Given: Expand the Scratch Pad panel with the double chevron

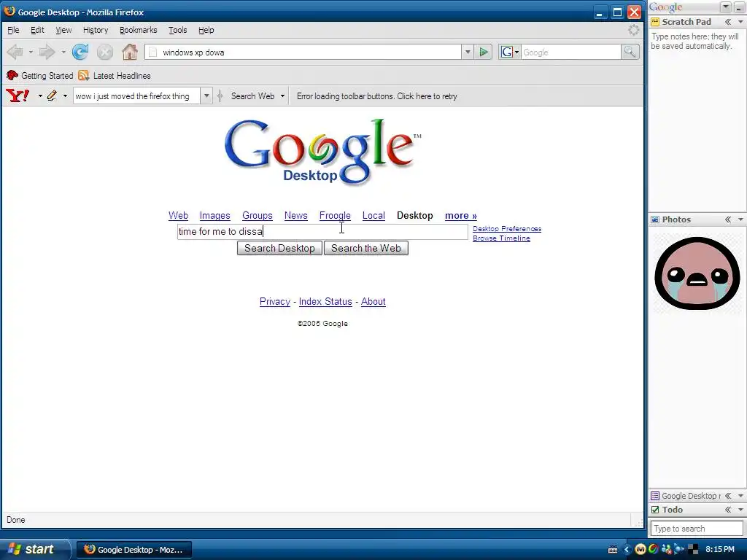Looking at the screenshot, I should (x=728, y=22).
